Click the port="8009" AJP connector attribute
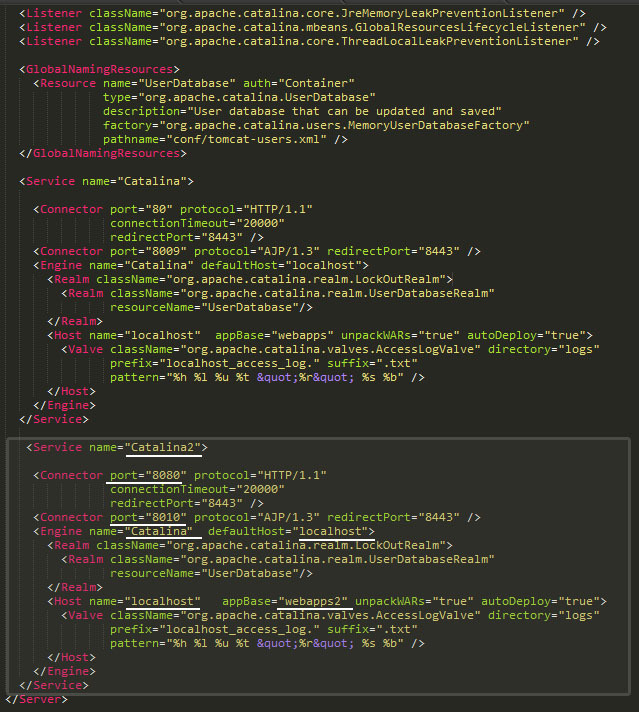This screenshot has height=712, width=639. (x=148, y=251)
